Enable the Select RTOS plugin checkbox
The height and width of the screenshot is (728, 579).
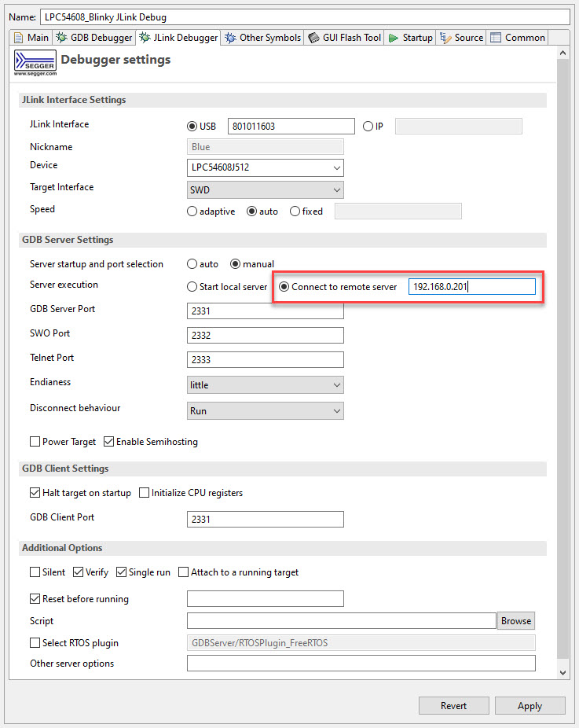[x=35, y=643]
